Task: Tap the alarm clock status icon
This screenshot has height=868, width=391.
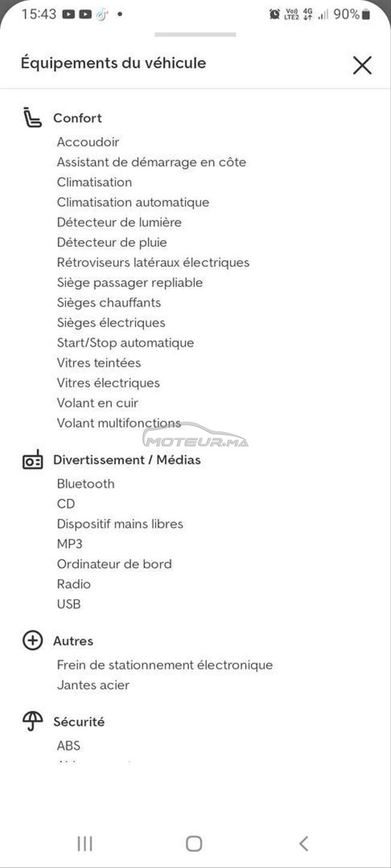Action: point(275,14)
